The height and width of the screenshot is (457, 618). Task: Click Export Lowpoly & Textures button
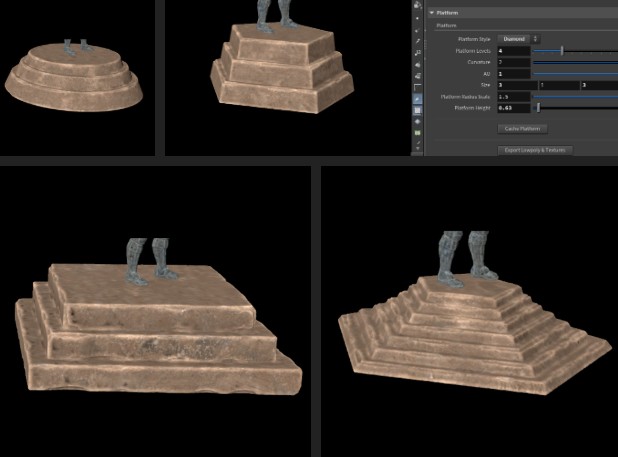tap(535, 150)
